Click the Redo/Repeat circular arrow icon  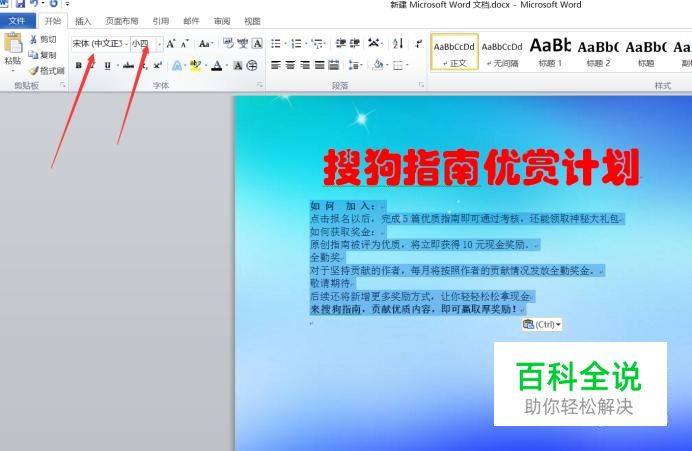(53, 4)
